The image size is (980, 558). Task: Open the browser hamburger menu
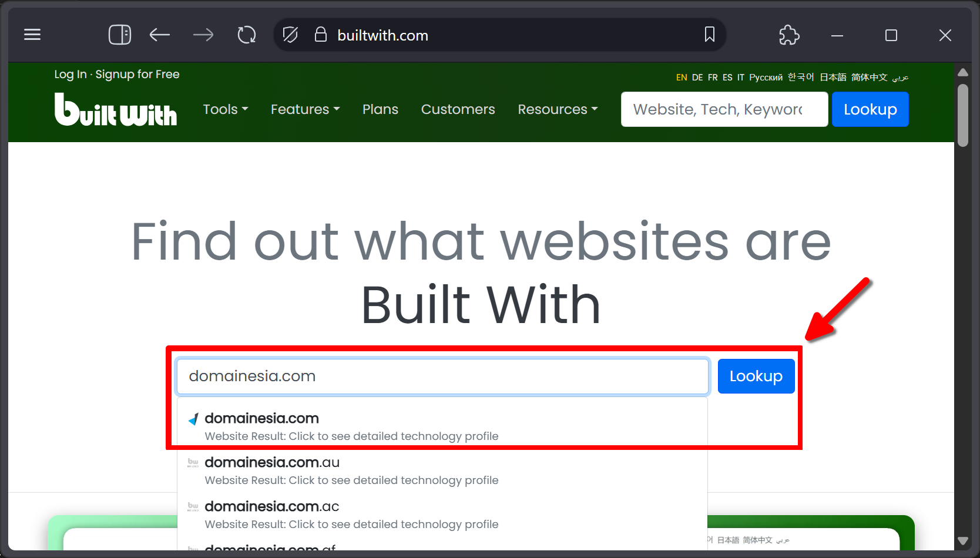[32, 35]
